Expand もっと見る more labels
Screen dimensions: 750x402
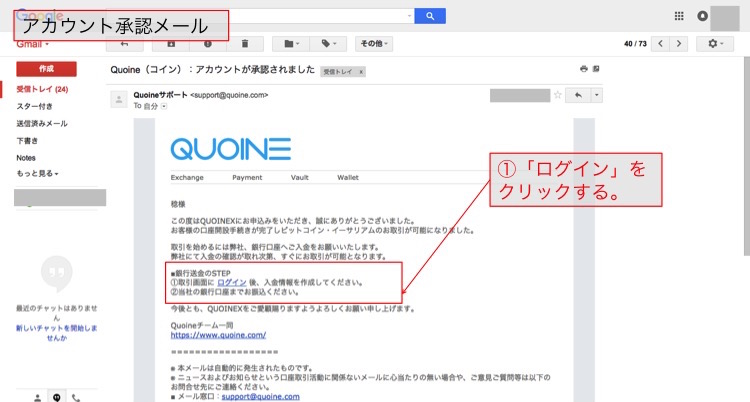point(37,173)
